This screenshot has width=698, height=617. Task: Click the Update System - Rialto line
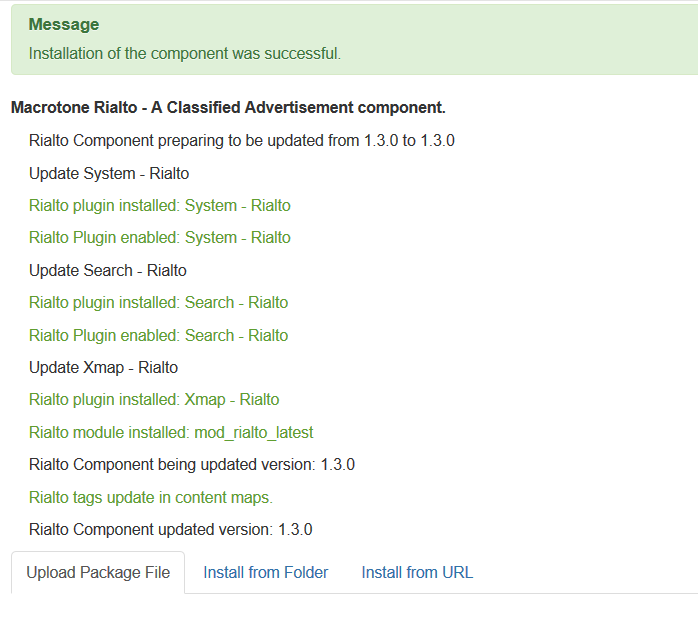pyautogui.click(x=109, y=173)
